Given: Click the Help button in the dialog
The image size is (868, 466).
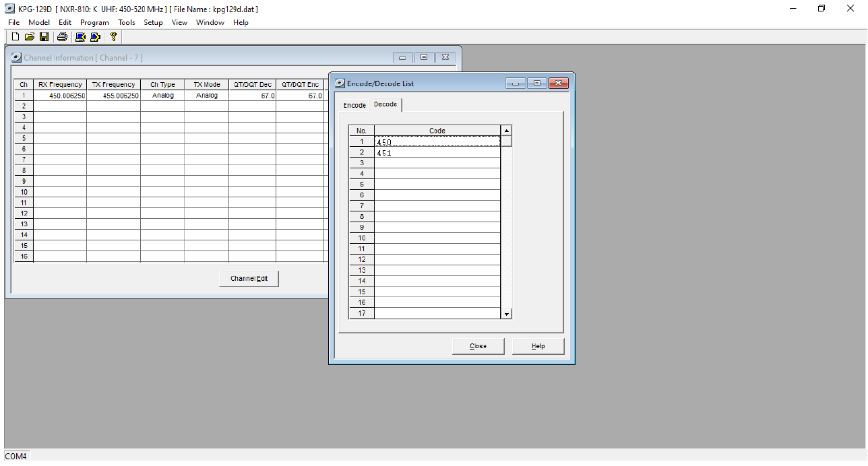Looking at the screenshot, I should (x=538, y=346).
